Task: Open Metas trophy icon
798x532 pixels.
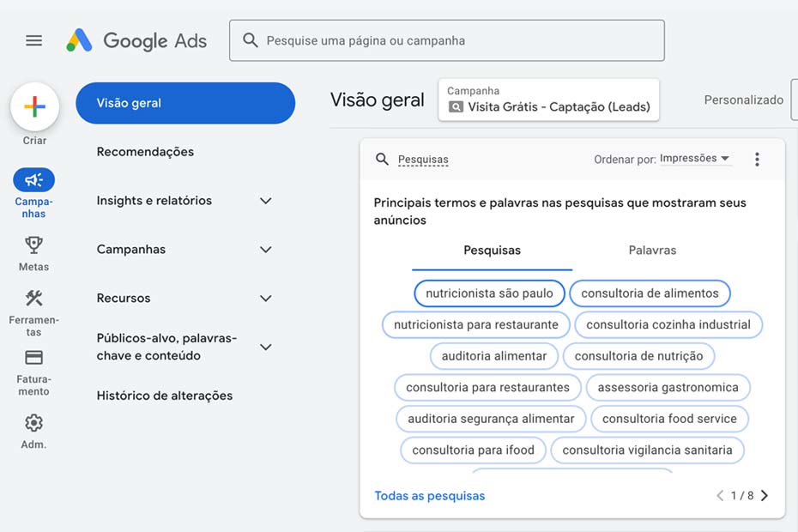Action: click(x=34, y=245)
